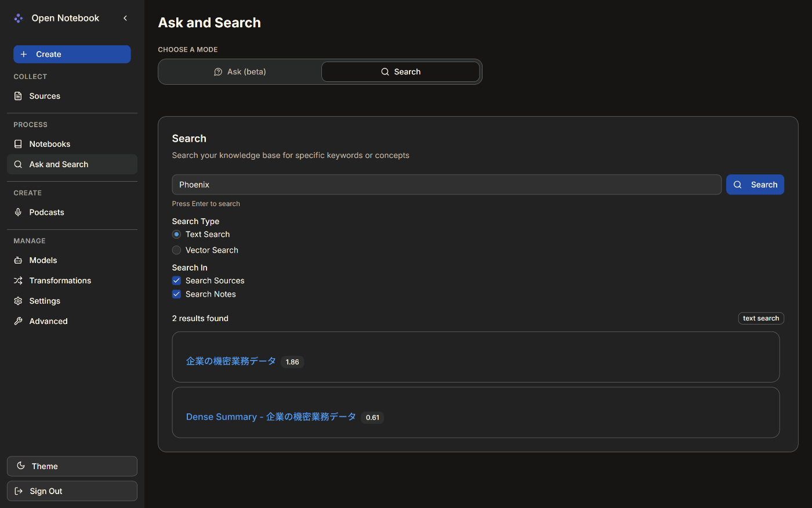Screen dimensions: 812x508
Task: Click the Sources document icon
Action: pyautogui.click(x=18, y=96)
